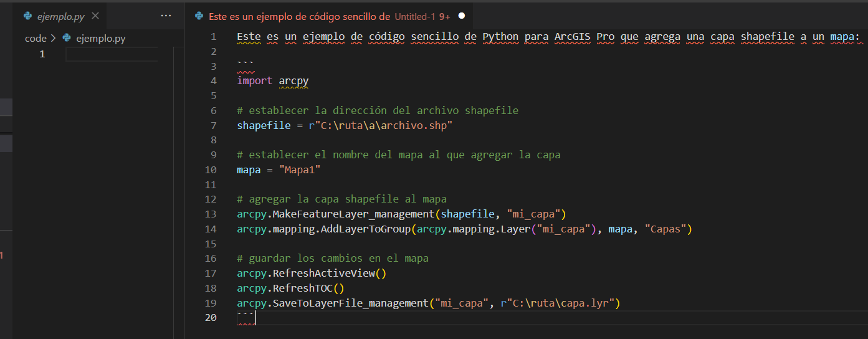Click the 'import arcpy' line

(272, 81)
